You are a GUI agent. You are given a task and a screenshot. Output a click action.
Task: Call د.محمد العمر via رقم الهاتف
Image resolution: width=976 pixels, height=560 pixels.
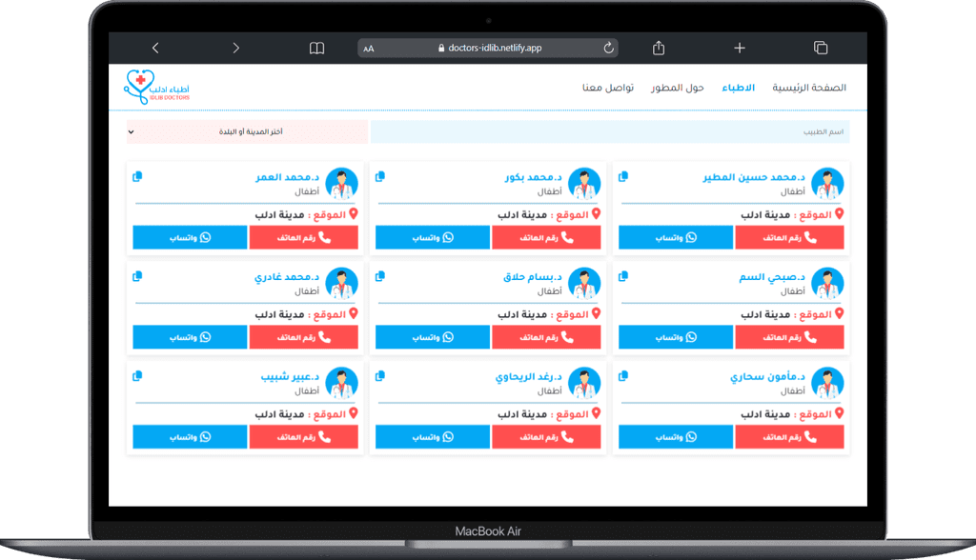[304, 238]
